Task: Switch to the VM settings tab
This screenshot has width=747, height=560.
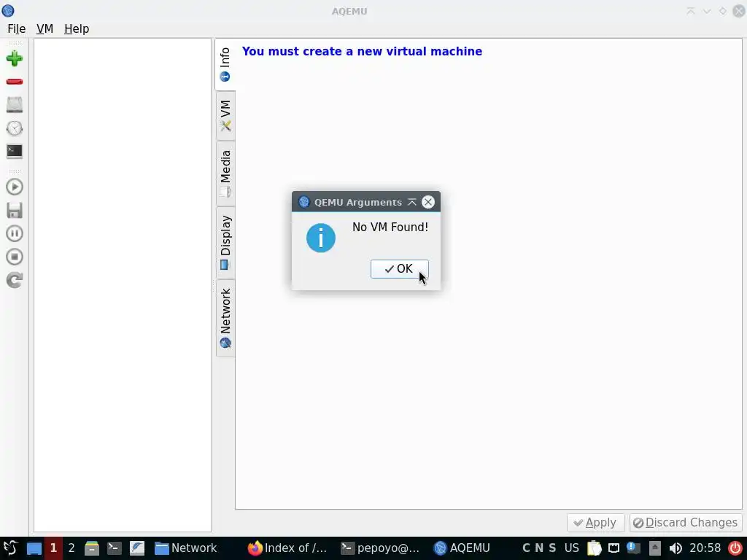Action: [x=225, y=116]
